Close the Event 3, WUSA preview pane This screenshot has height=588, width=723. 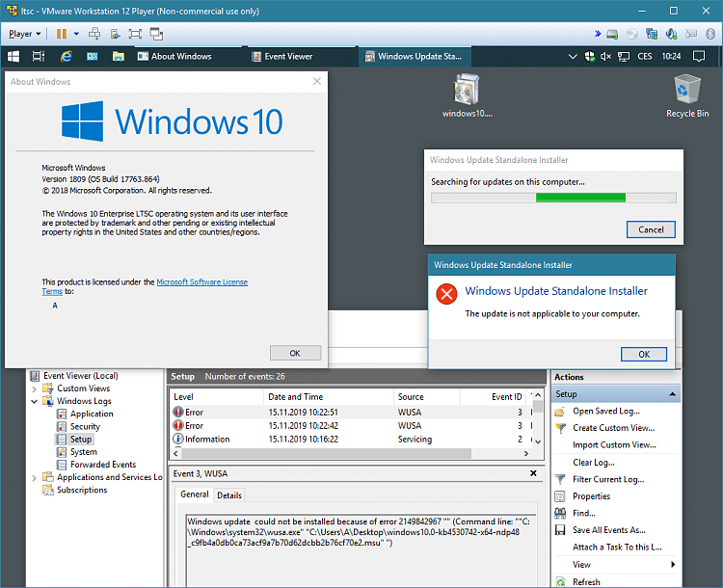[533, 473]
